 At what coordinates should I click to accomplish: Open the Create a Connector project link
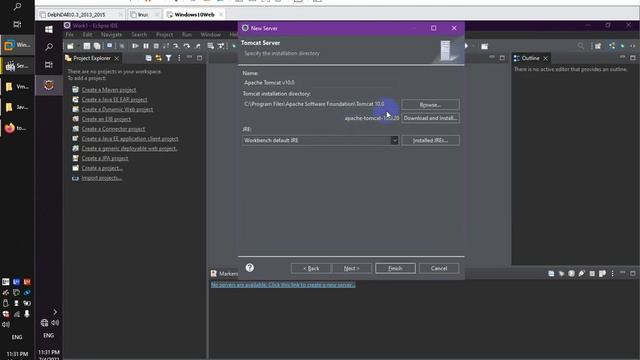pos(113,129)
